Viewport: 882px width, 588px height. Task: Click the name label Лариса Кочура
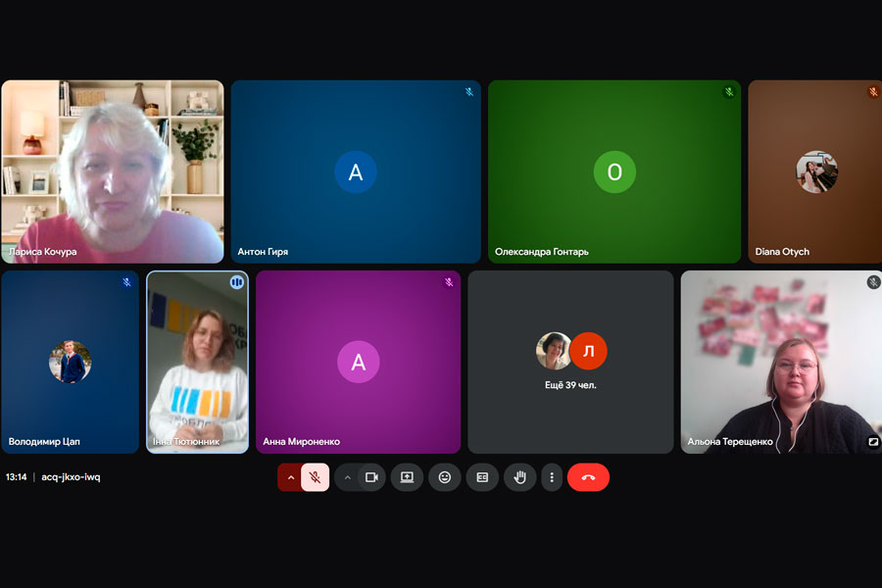(43, 252)
